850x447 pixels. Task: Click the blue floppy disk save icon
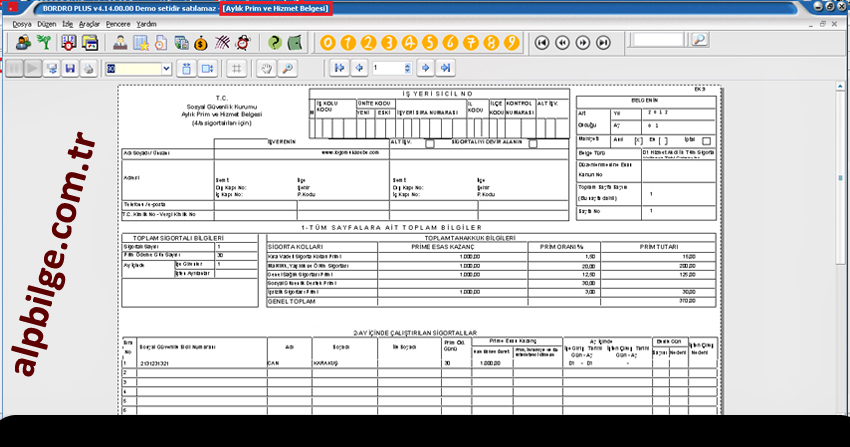[x=70, y=68]
